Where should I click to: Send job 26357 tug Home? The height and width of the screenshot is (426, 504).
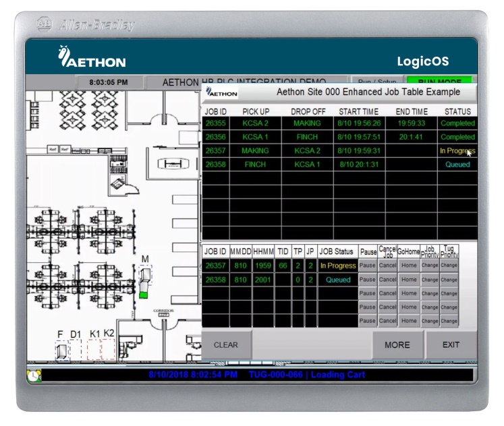click(x=409, y=266)
